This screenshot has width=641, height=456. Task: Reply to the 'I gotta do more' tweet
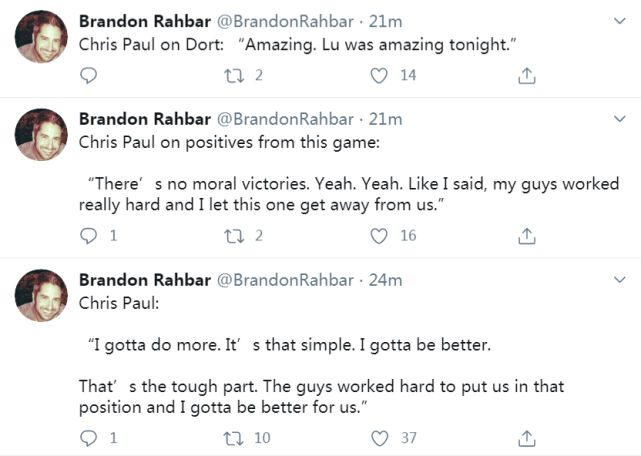click(88, 438)
